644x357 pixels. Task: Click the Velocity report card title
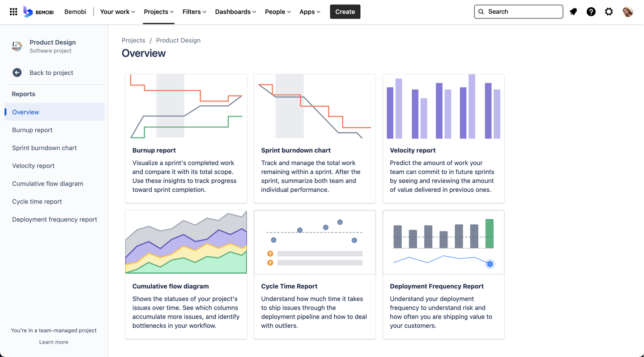coord(413,151)
